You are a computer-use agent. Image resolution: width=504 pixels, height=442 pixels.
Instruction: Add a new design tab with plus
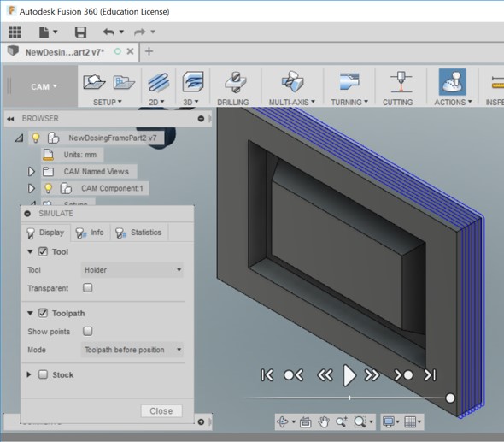(x=149, y=51)
